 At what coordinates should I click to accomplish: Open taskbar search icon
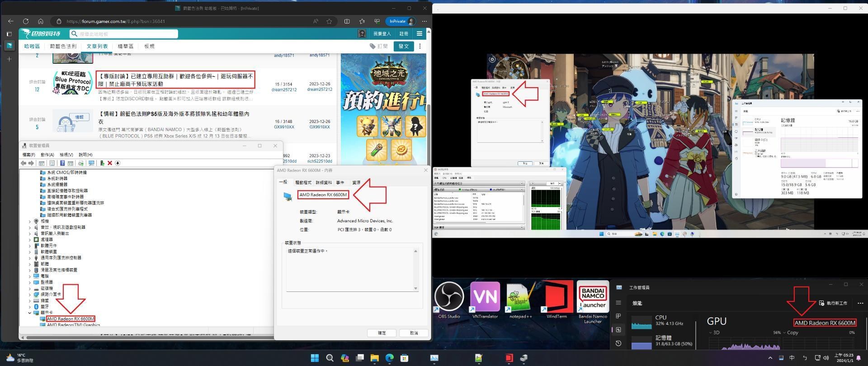click(x=330, y=358)
